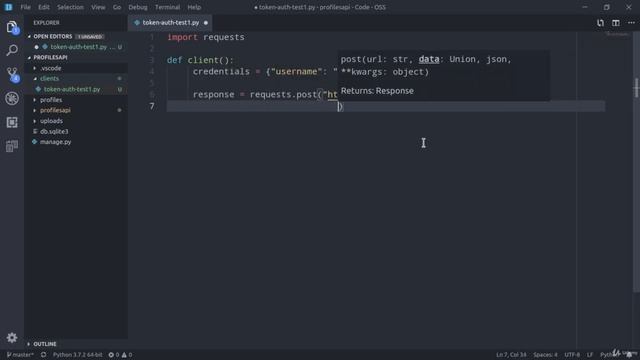Click the Returns: Response text in tooltip
This screenshot has height=360, width=640.
[x=377, y=91]
